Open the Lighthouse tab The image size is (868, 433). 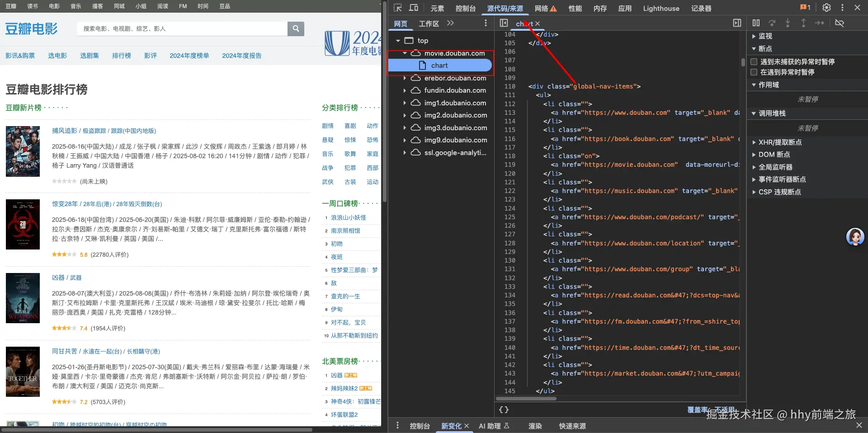661,9
